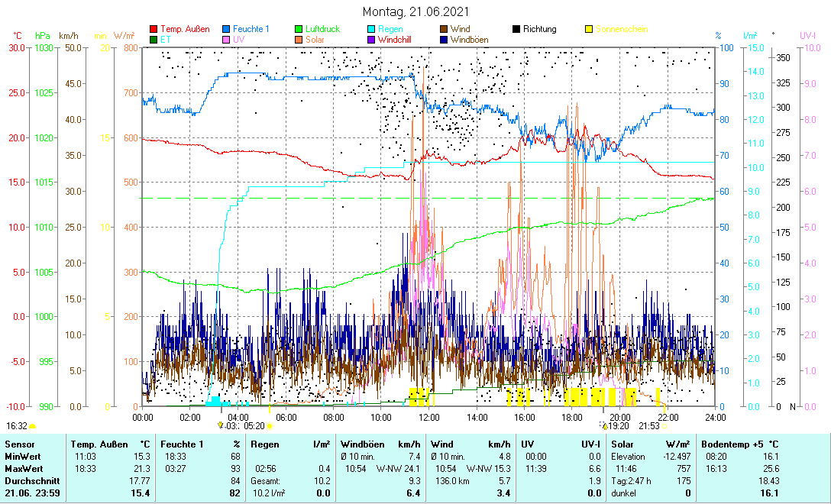Click the orange Solar legend square
The image size is (831, 504).
299,39
